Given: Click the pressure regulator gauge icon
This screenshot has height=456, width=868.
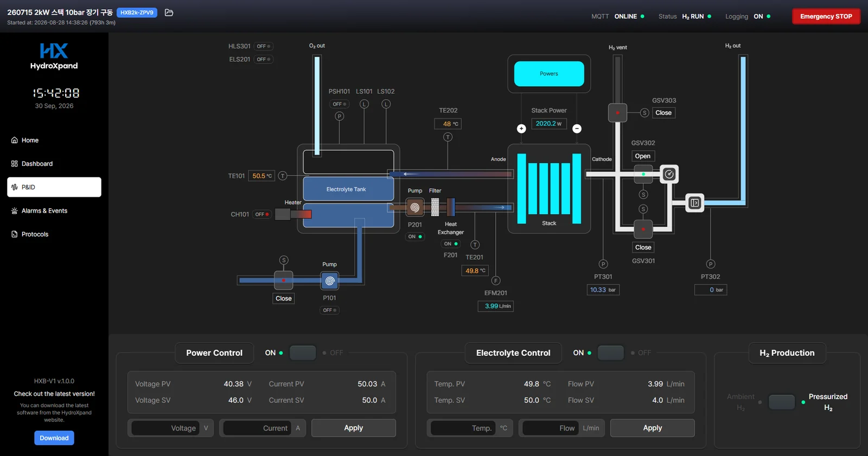Looking at the screenshot, I should [669, 174].
